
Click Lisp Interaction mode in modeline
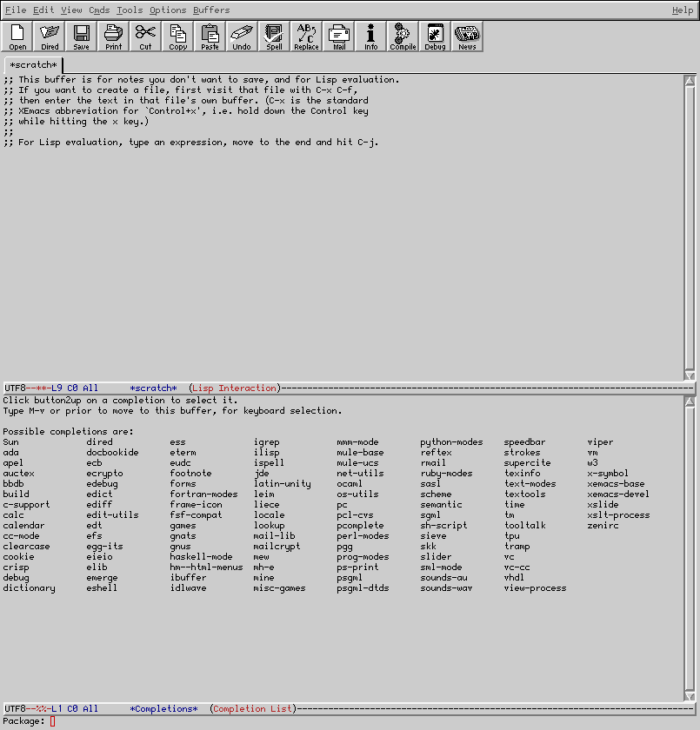(x=234, y=388)
